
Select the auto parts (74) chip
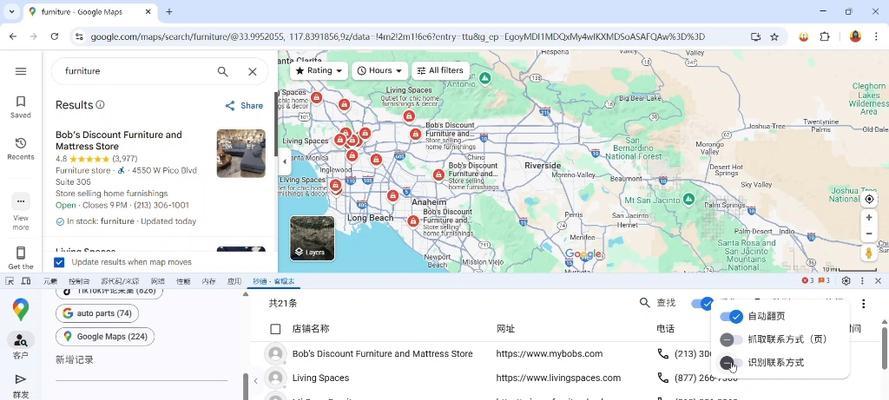[97, 313]
